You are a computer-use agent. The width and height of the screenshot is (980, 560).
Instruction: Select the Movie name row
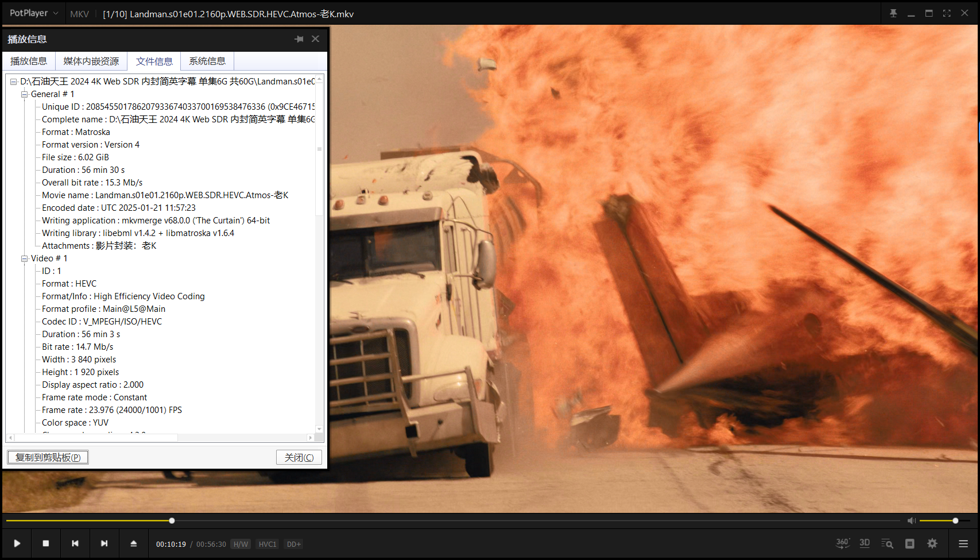pos(165,195)
